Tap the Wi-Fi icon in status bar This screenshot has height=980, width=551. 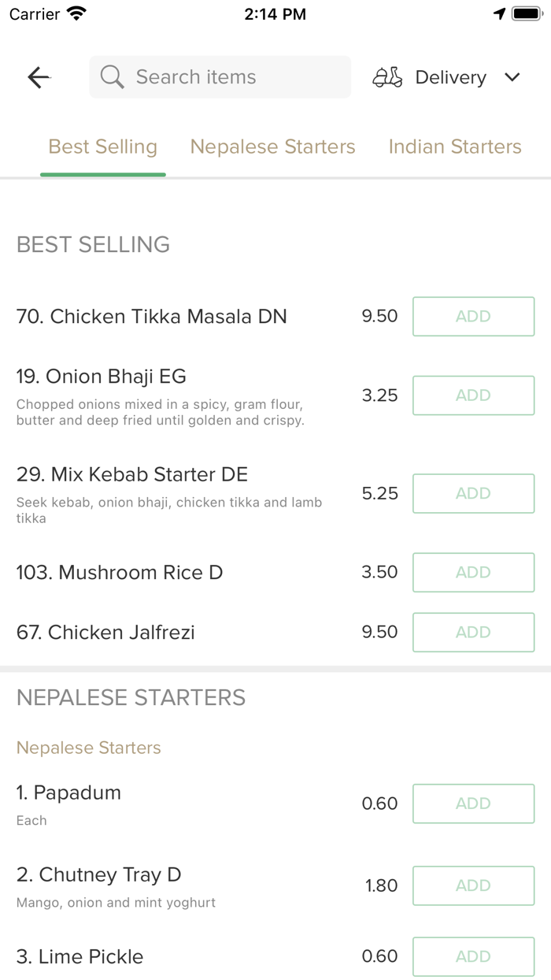click(x=76, y=13)
